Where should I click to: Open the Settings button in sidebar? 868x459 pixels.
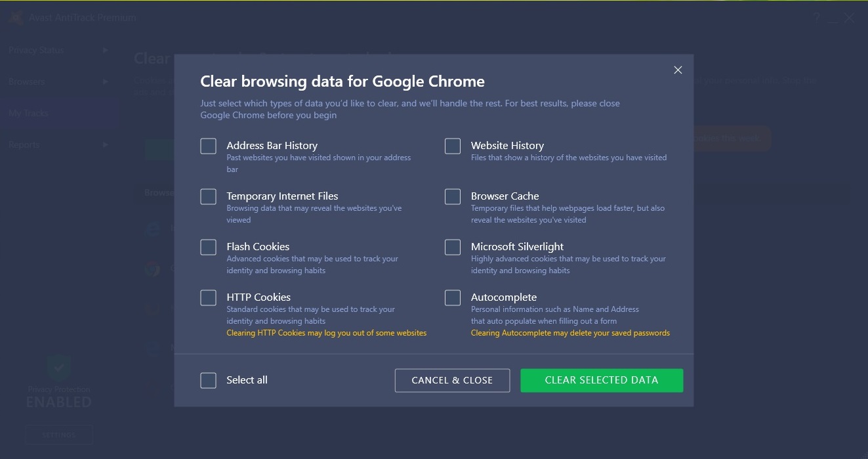click(59, 435)
